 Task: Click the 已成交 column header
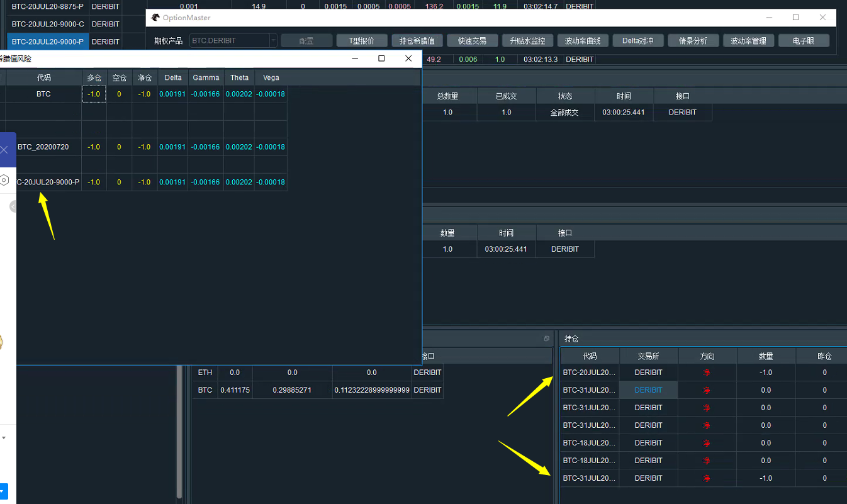tap(506, 96)
